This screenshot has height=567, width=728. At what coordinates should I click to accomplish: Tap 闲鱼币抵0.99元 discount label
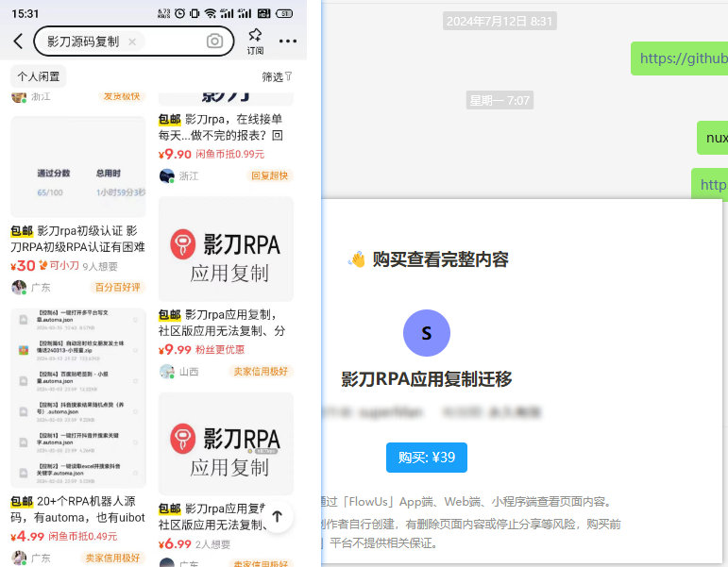229,154
